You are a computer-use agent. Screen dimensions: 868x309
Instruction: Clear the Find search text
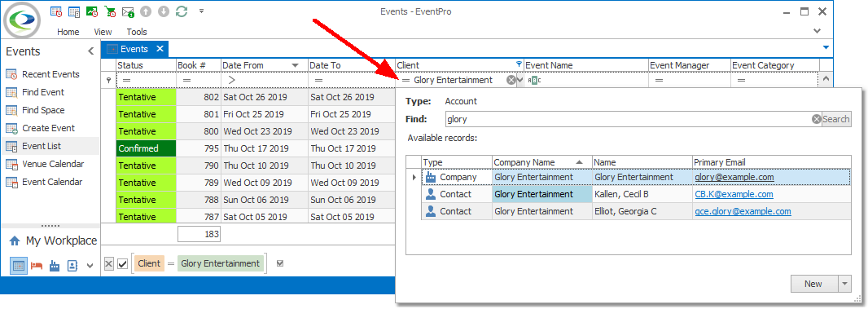click(x=816, y=119)
